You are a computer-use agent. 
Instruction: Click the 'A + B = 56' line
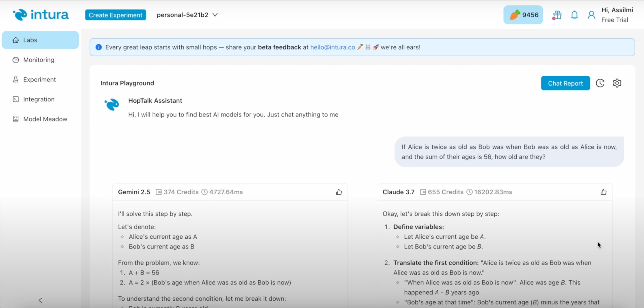tap(144, 273)
